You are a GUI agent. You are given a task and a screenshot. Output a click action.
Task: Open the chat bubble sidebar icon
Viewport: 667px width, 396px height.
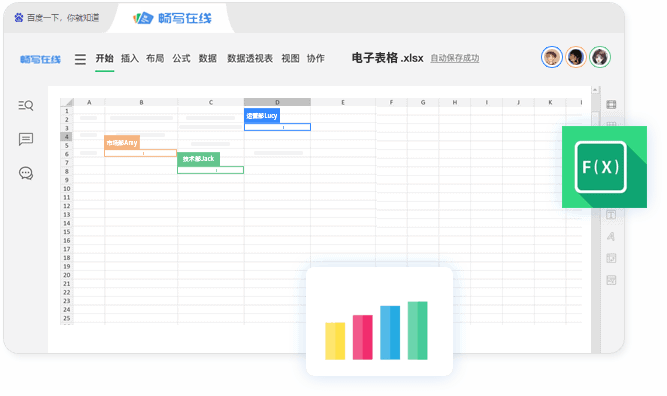point(26,173)
